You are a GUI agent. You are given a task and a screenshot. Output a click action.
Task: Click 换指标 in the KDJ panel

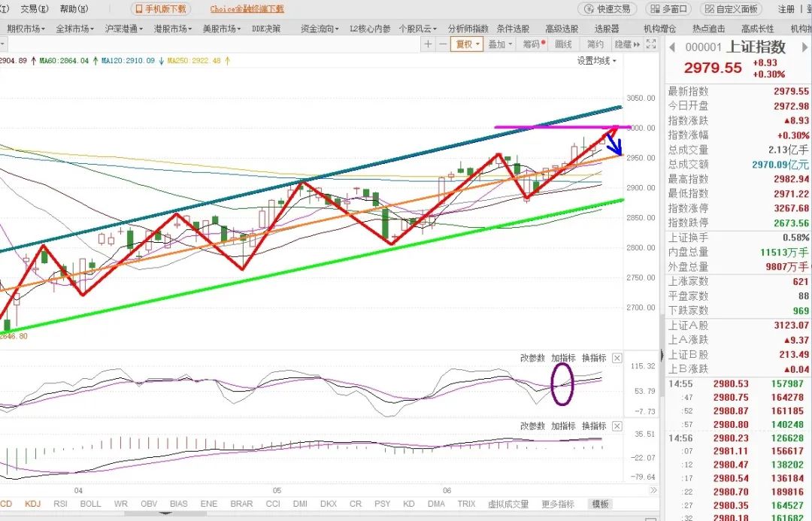(593, 358)
